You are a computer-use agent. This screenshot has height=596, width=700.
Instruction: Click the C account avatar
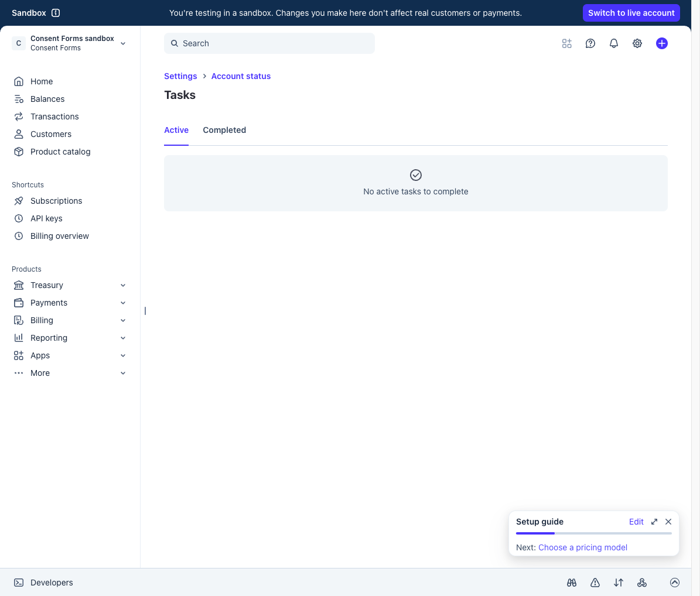coord(18,43)
